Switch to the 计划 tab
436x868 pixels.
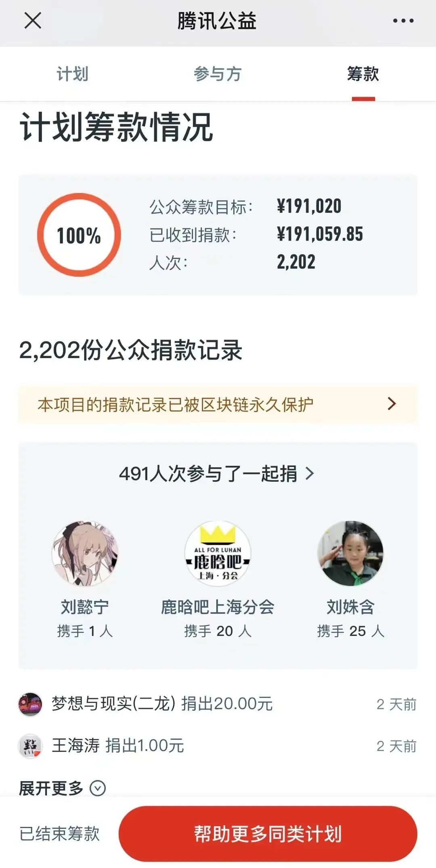coord(72,74)
